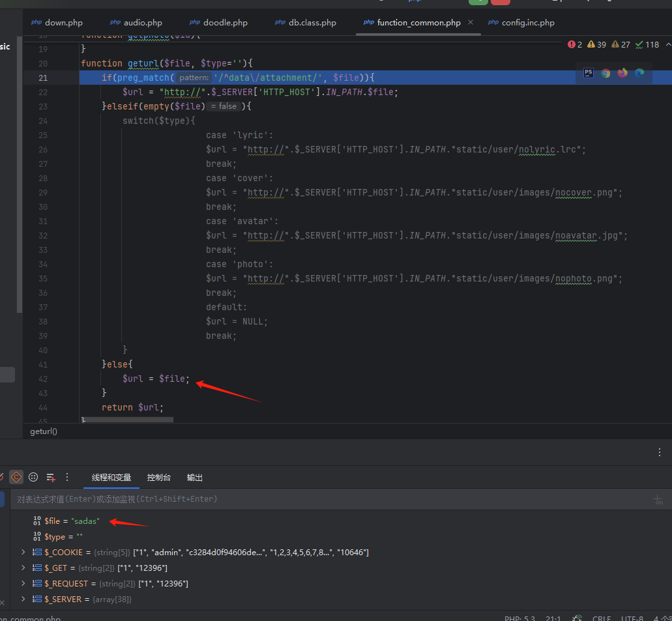Image resolution: width=672 pixels, height=621 pixels.
Task: Expand the $_COOKIE variable node
Action: pyautogui.click(x=23, y=553)
